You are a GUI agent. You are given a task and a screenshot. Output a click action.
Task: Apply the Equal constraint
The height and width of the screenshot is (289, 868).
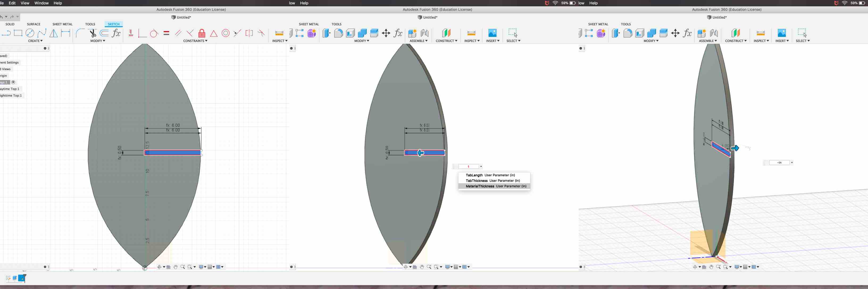click(166, 33)
